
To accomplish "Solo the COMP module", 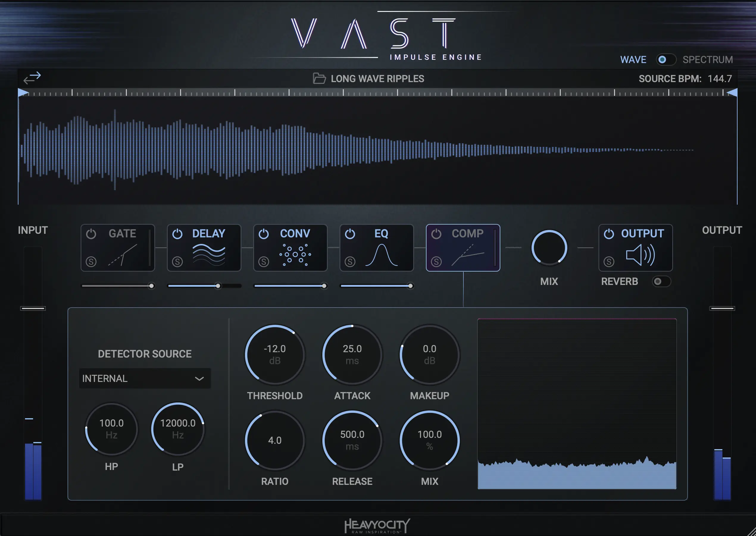I will point(436,262).
